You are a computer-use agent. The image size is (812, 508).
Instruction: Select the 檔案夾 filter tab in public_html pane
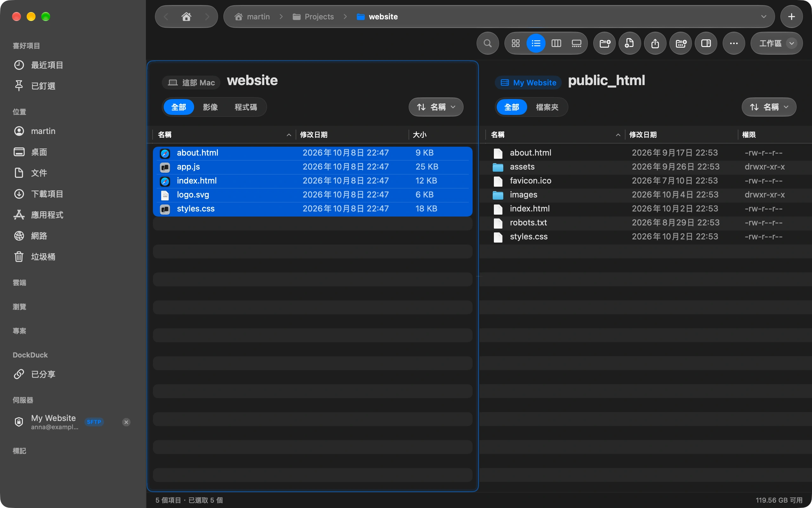(547, 107)
